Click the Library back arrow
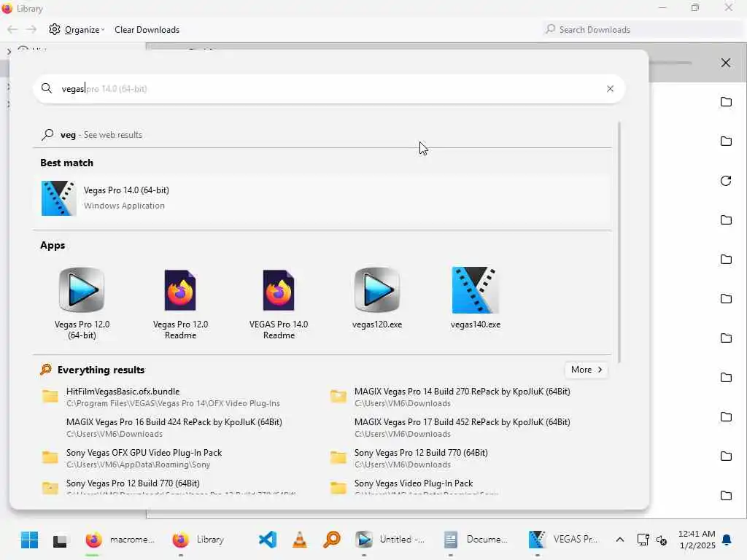Viewport: 747px width, 560px height. 12,29
